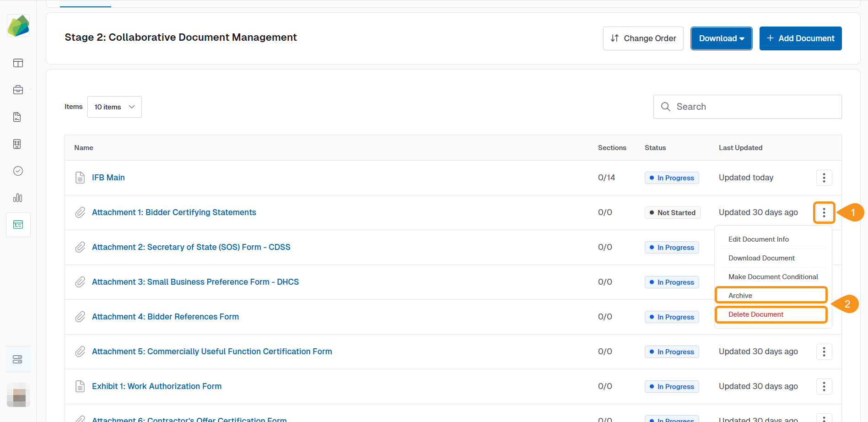Click the bar chart analytics sidebar icon
The image size is (868, 422).
[x=18, y=198]
